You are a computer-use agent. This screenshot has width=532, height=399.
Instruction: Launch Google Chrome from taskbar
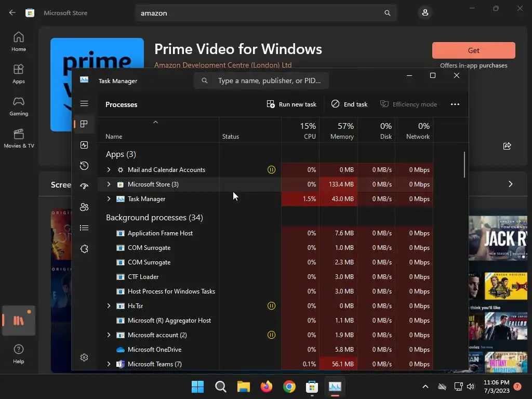(289, 387)
